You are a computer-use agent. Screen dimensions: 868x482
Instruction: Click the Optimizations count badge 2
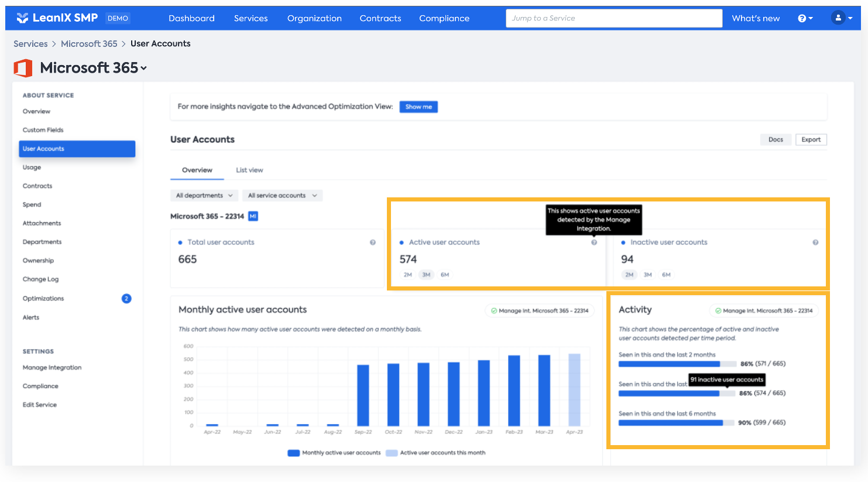126,299
